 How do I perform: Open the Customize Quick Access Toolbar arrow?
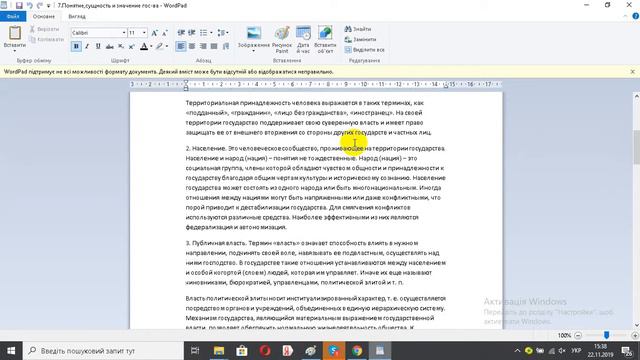pyautogui.click(x=49, y=6)
